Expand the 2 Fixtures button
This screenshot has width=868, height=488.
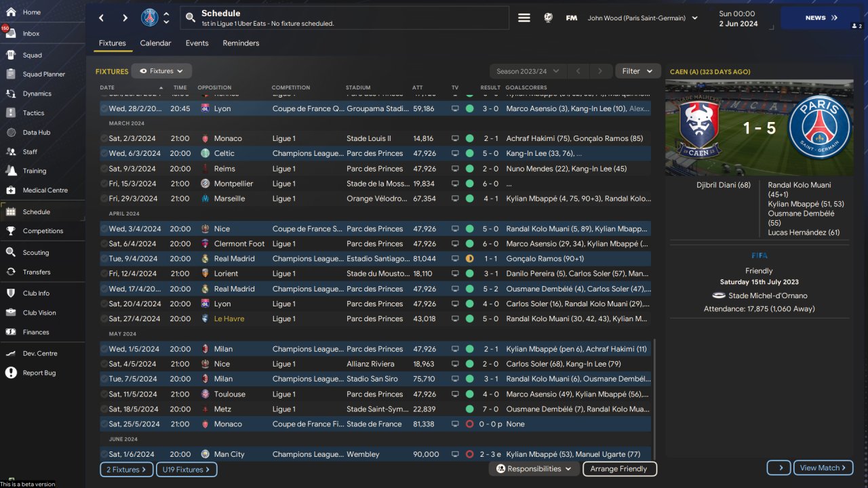pos(127,469)
